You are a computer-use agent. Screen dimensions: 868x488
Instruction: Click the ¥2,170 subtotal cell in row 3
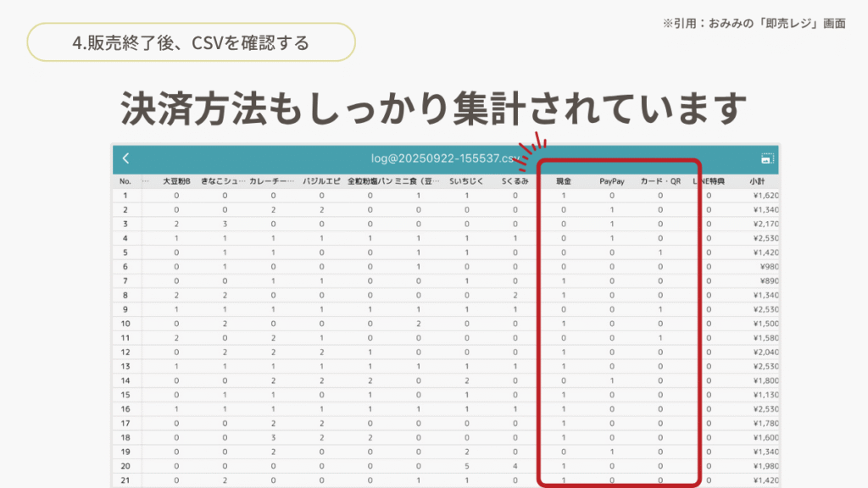pyautogui.click(x=765, y=224)
